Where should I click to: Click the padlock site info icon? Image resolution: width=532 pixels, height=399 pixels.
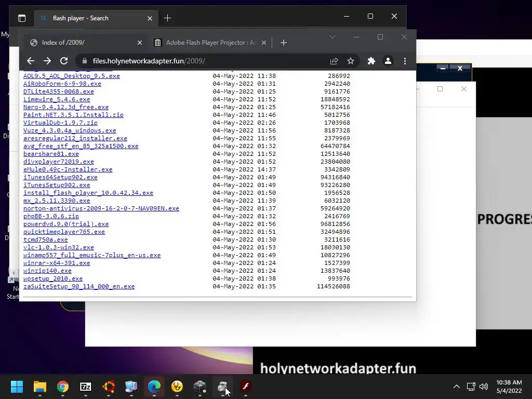[85, 61]
